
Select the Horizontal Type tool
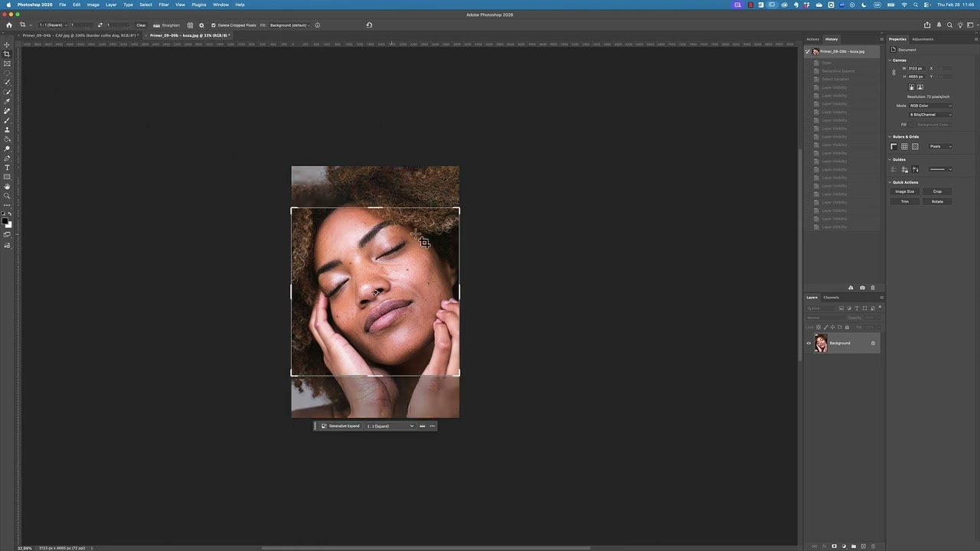tap(7, 168)
